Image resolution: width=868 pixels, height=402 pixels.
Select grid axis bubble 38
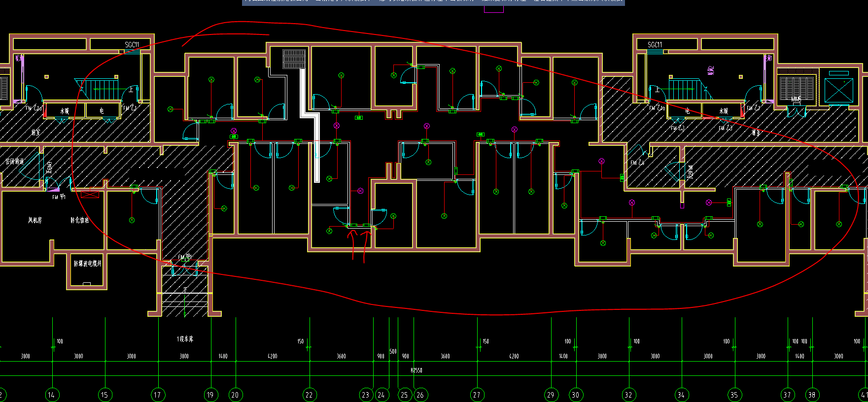click(x=812, y=395)
